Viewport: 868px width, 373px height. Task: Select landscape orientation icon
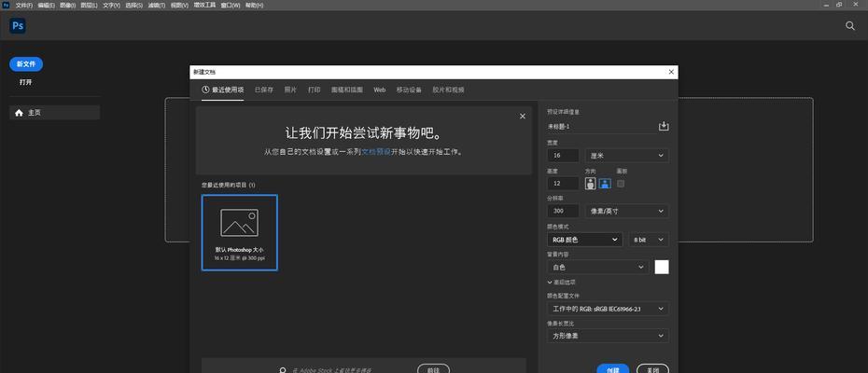click(x=605, y=183)
